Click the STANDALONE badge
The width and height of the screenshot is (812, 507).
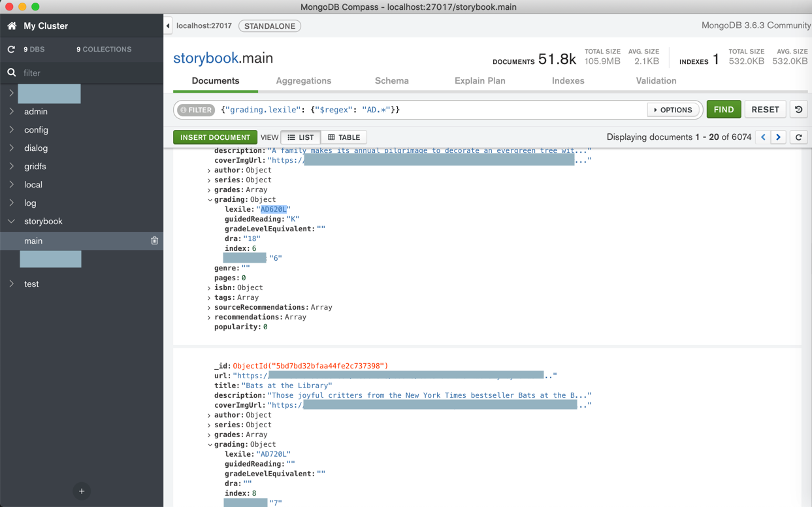[270, 26]
